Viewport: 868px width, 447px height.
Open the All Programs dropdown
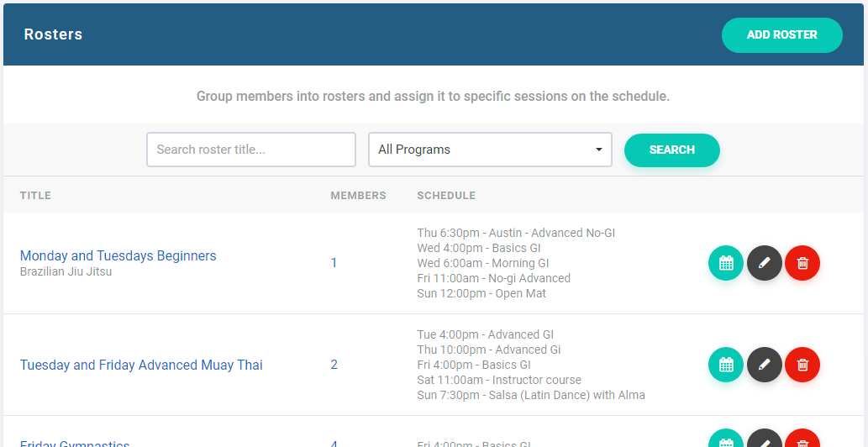(x=490, y=150)
